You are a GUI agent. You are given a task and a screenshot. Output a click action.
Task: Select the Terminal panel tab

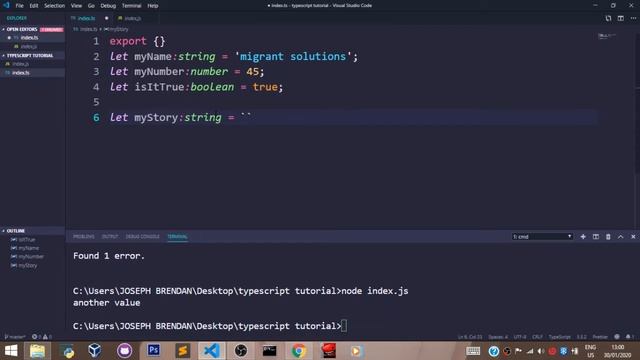pyautogui.click(x=177, y=237)
